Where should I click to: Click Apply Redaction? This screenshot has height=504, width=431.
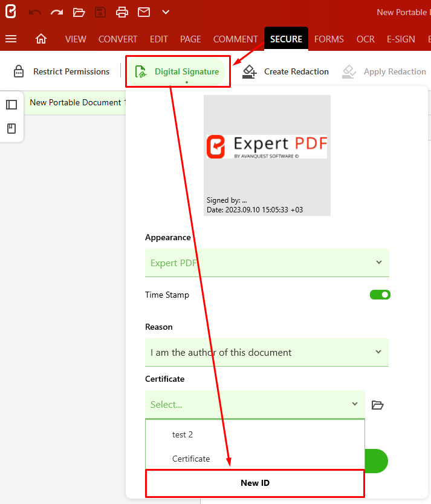[x=384, y=71]
